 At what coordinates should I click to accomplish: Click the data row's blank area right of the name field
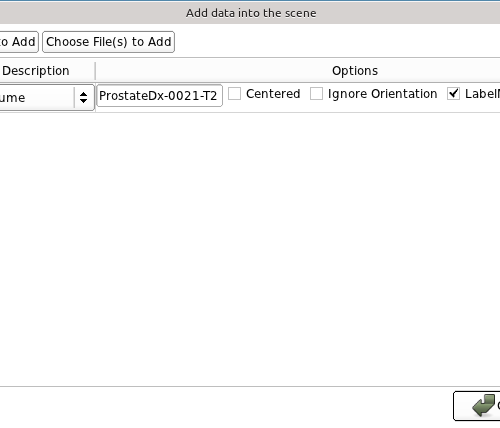[x=225, y=97]
